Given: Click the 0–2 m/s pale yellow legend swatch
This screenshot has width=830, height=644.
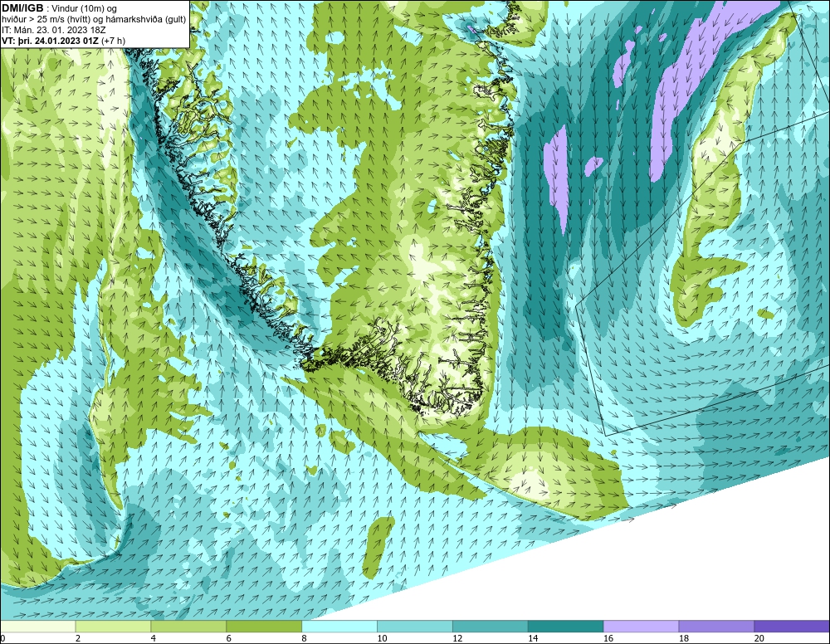Looking at the screenshot, I should [x=38, y=627].
